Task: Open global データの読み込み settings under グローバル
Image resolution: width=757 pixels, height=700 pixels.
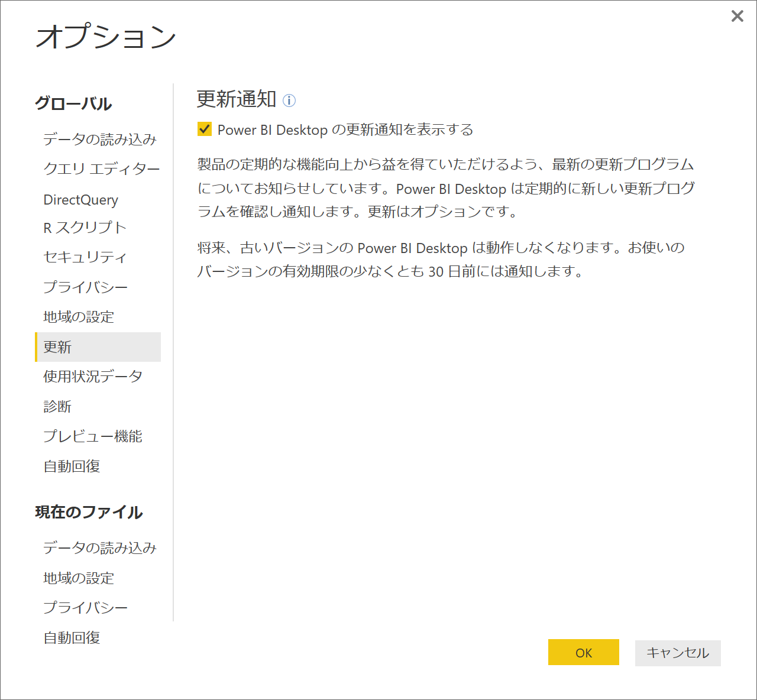Action: pos(99,139)
